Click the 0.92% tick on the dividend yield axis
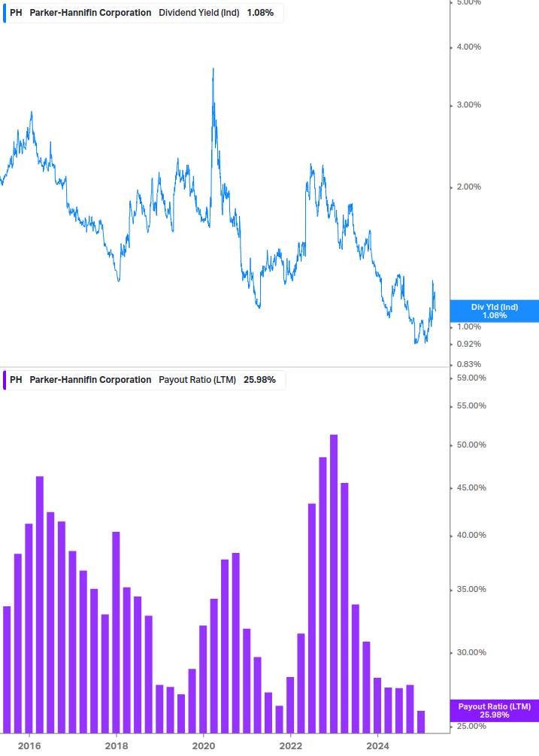 tap(468, 344)
